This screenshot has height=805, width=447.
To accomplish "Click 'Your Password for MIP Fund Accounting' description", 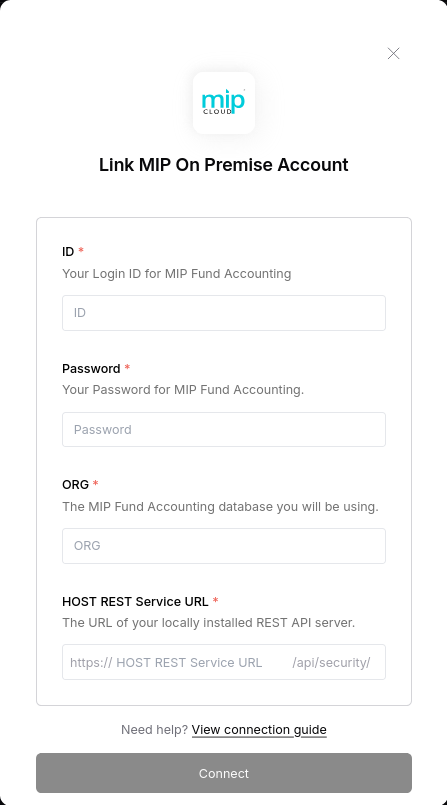I will (x=183, y=390).
